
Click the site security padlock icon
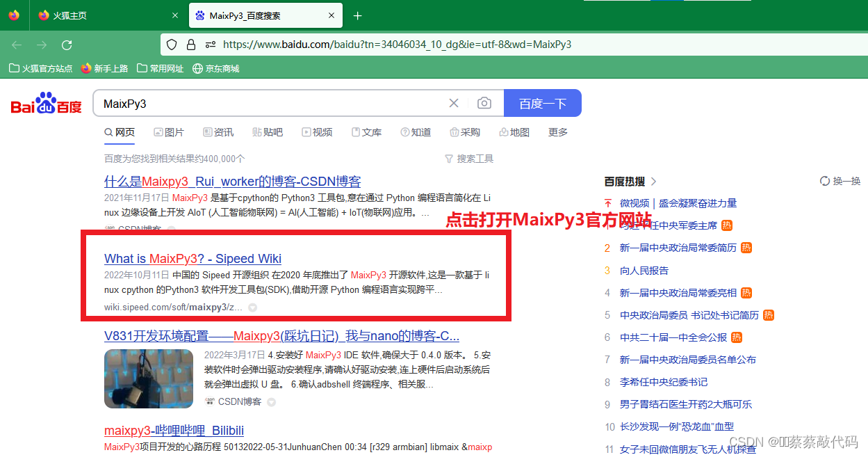click(191, 45)
